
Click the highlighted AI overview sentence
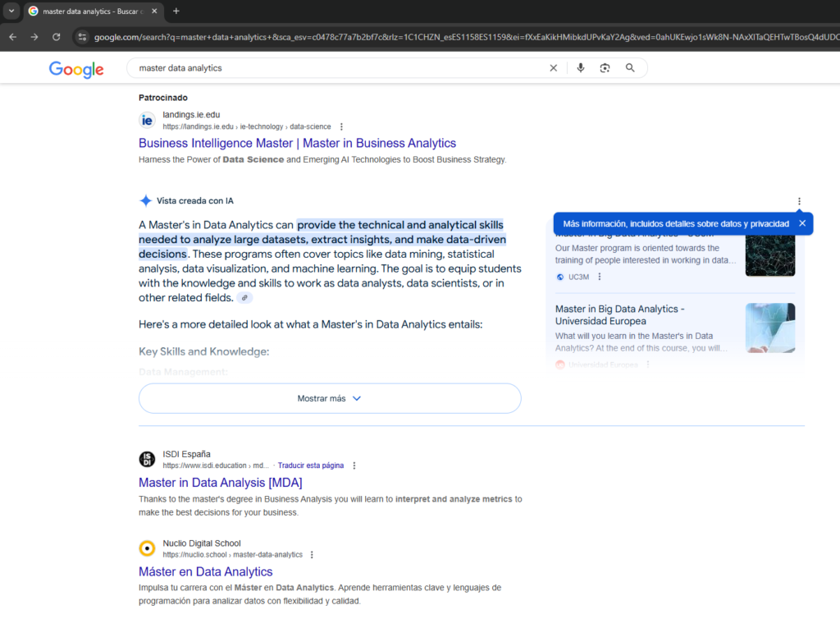[x=322, y=240]
